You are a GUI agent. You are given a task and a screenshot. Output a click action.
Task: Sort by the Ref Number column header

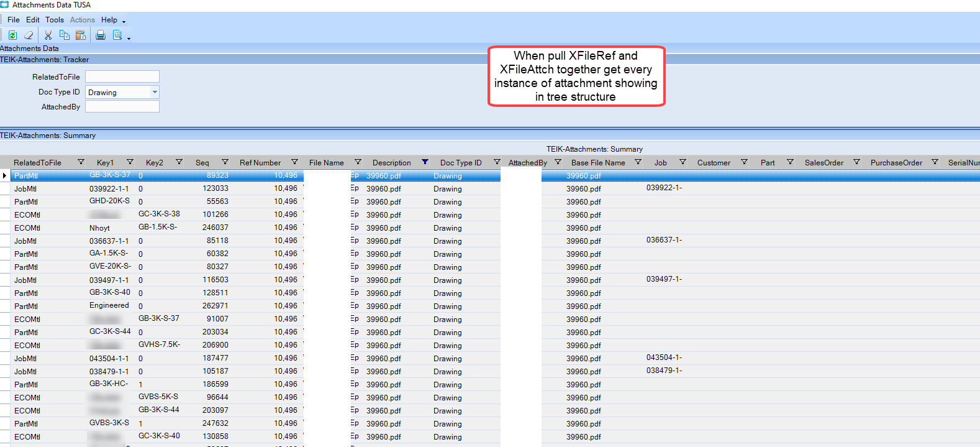click(x=260, y=163)
